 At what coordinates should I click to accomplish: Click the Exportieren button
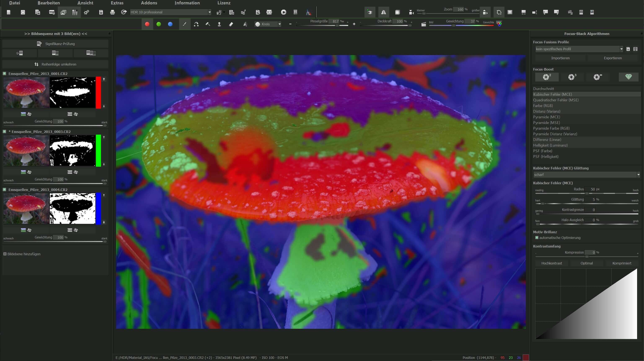click(x=613, y=58)
